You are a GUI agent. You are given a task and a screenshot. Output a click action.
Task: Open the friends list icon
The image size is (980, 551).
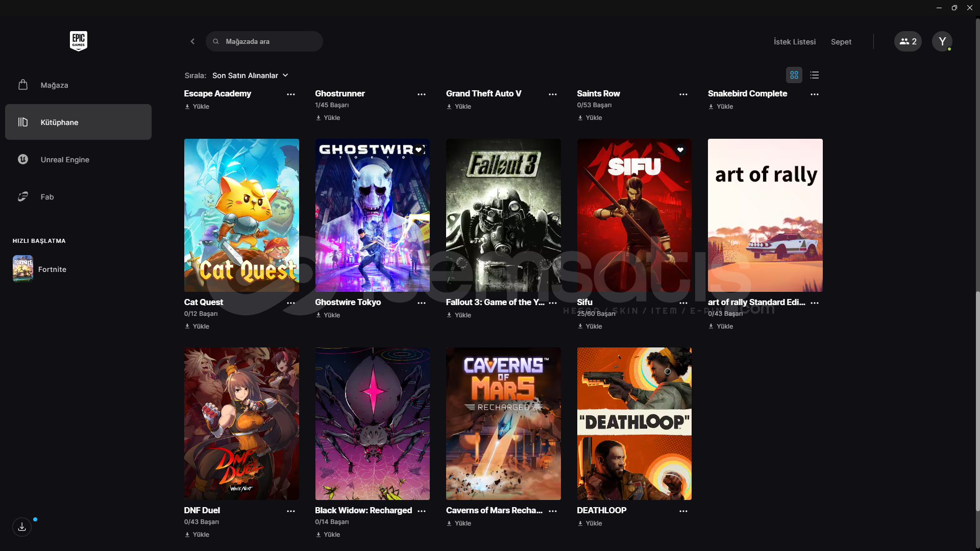point(908,41)
